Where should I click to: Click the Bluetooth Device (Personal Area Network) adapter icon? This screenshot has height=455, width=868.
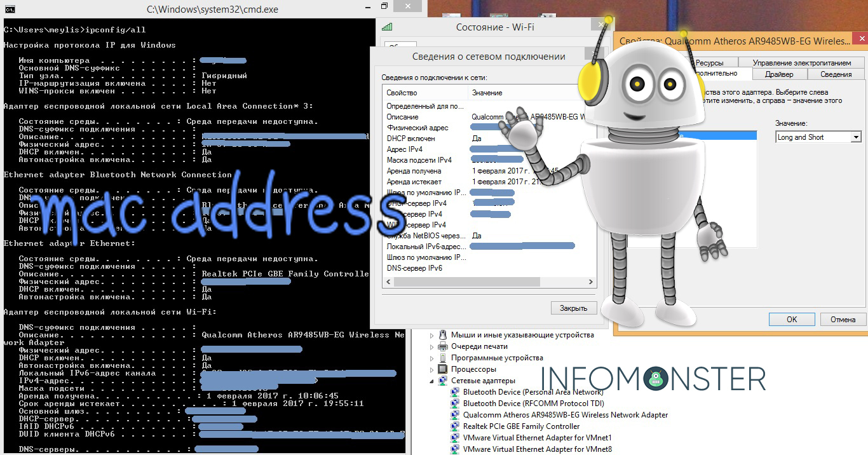[455, 392]
